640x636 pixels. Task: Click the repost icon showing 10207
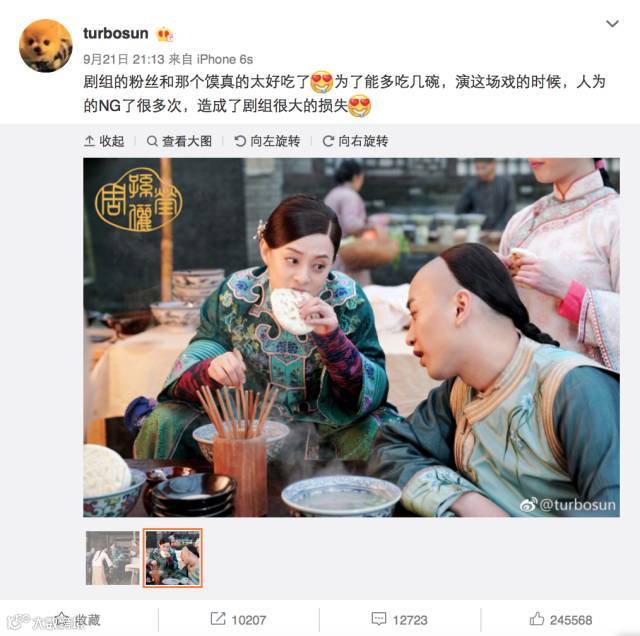tap(218, 619)
